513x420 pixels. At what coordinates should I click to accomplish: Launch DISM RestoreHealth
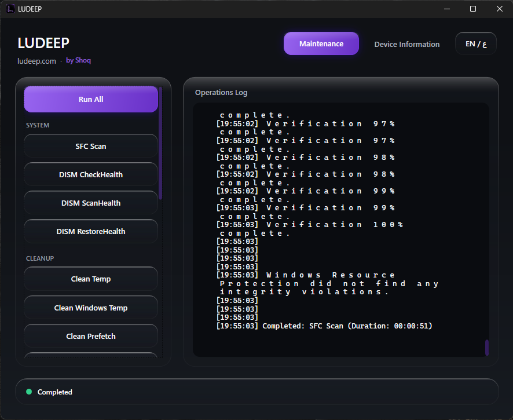pos(91,232)
